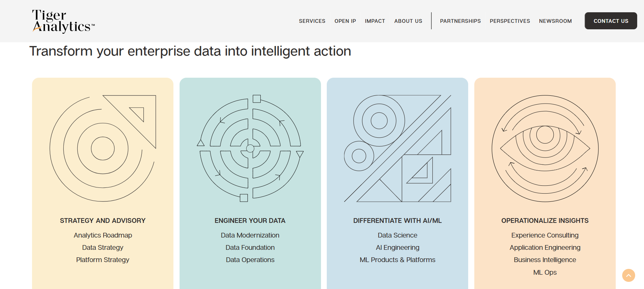Open the ML Ops link

click(545, 272)
